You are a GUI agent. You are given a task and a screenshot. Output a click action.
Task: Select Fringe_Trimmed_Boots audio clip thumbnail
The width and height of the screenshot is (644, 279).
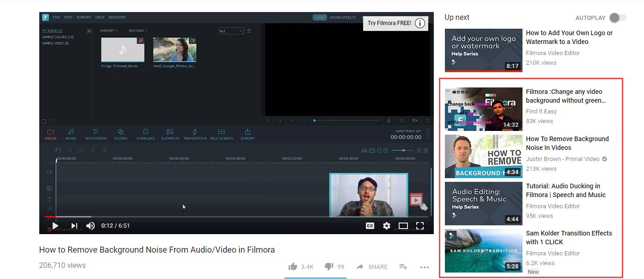[x=122, y=50]
